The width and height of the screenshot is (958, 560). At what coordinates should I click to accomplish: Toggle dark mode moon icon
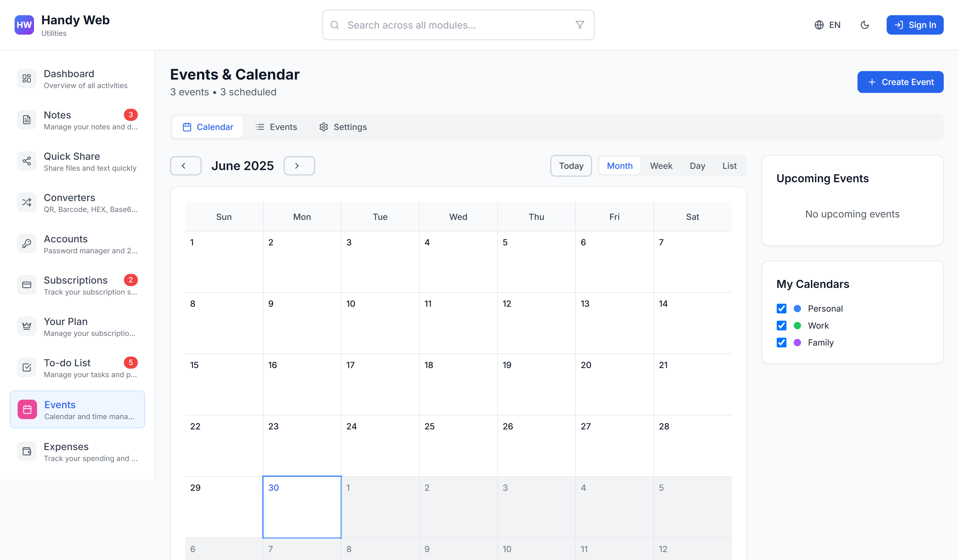click(864, 25)
